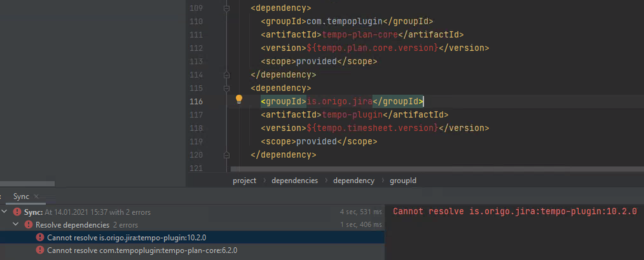Click the editor horizontal scrollbar
The width and height of the screenshot is (644, 260).
pos(437,169)
